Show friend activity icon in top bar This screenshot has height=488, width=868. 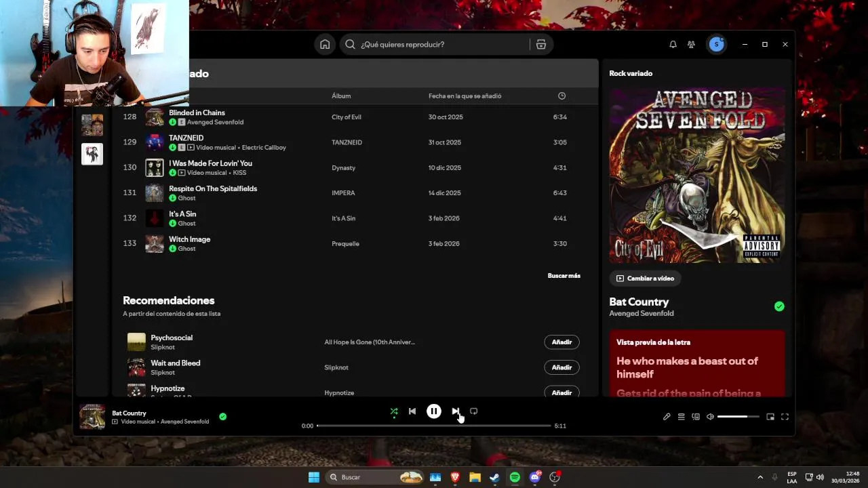[x=691, y=44]
